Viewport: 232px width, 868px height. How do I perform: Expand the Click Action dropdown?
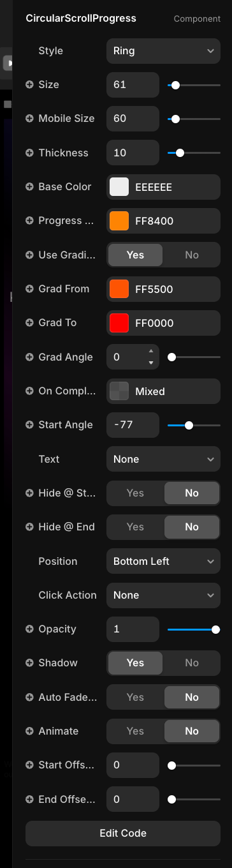pyautogui.click(x=163, y=595)
